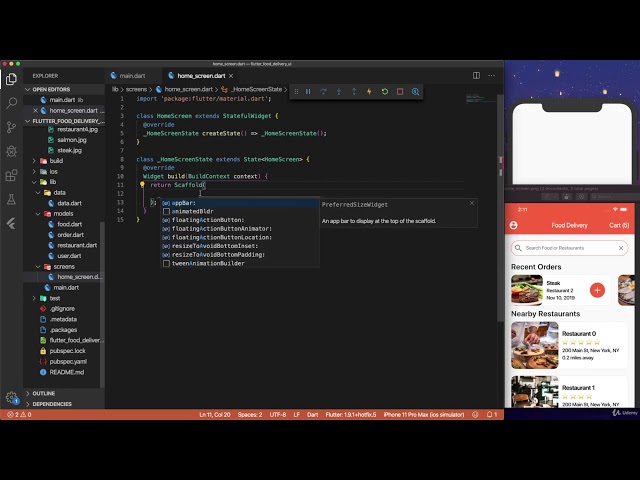The width and height of the screenshot is (640, 480).
Task: Collapse the lib folder
Action: (x=53, y=182)
